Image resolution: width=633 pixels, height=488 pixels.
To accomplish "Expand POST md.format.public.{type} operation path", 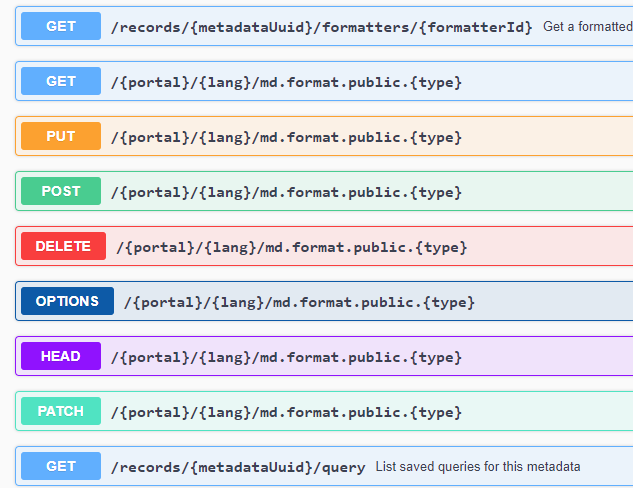I will point(286,193).
